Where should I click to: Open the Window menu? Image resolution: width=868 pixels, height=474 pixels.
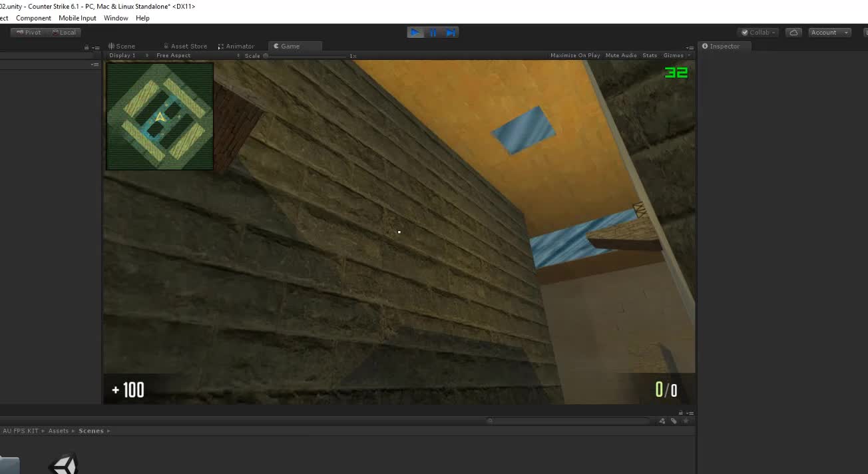(x=116, y=18)
